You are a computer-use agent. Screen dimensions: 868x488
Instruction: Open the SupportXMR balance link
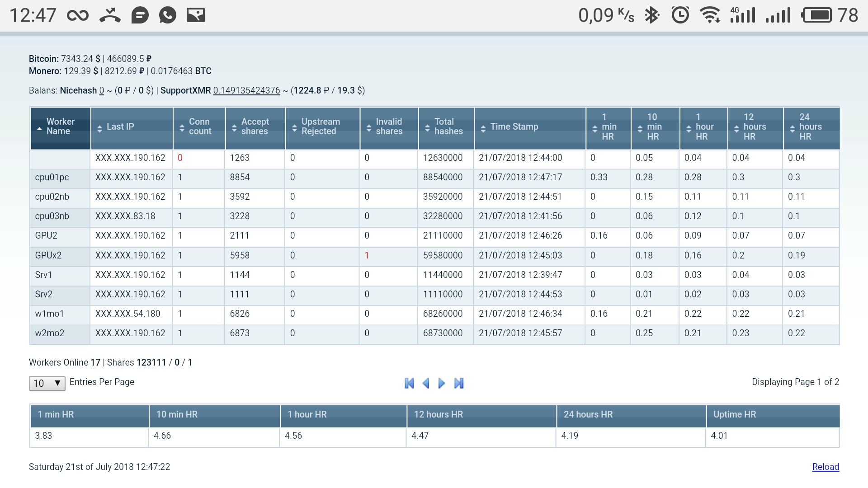tap(246, 90)
